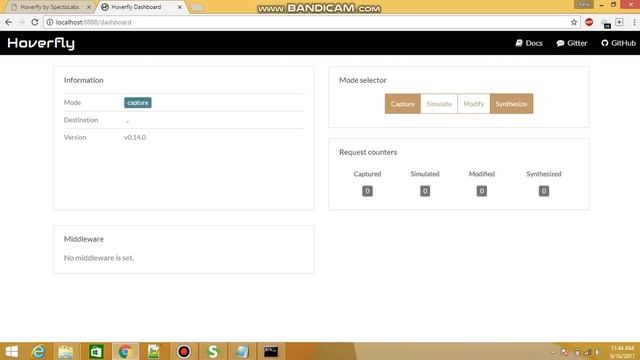The height and width of the screenshot is (360, 640).
Task: Bookmark this page with the star
Action: 574,22
